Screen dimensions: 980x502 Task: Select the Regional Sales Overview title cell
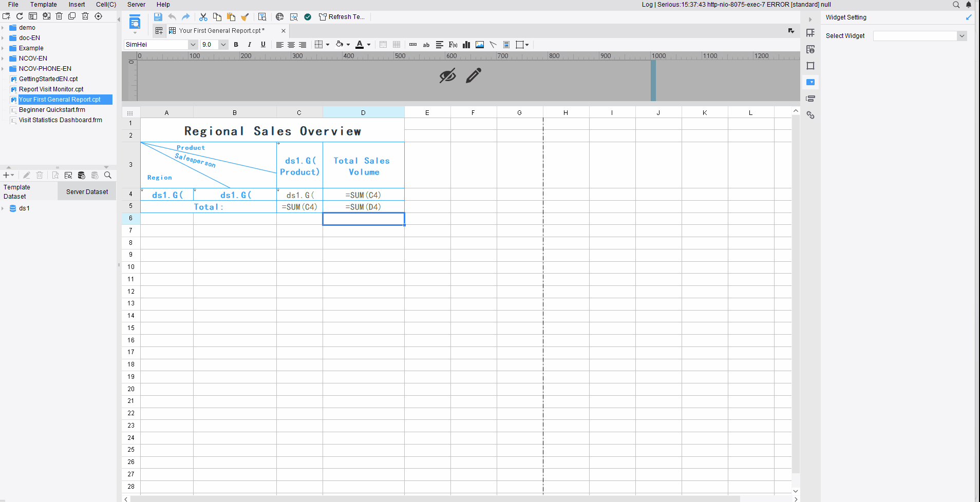point(272,130)
